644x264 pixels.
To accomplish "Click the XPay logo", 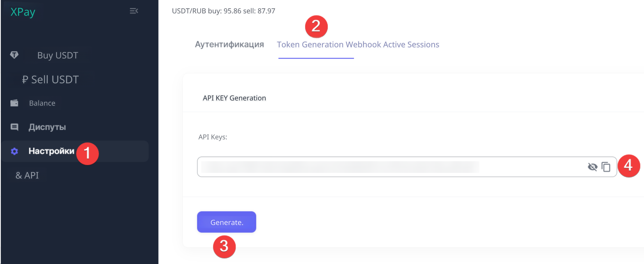I will point(23,12).
